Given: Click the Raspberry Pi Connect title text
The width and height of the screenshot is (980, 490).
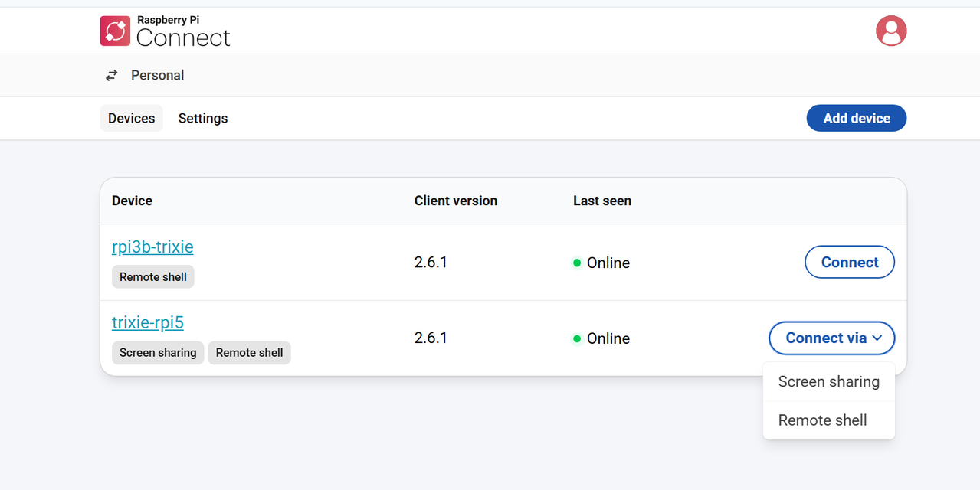Looking at the screenshot, I should coord(183,31).
